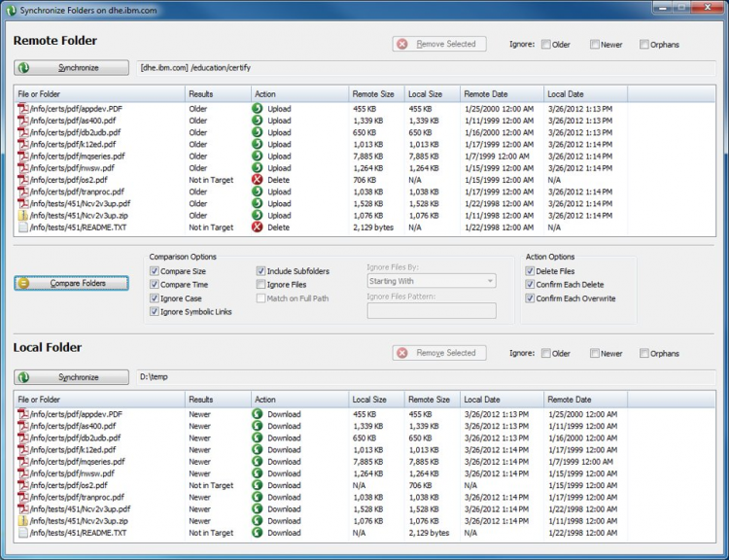Click the green Upload icon for appdev.PDF

(x=258, y=109)
